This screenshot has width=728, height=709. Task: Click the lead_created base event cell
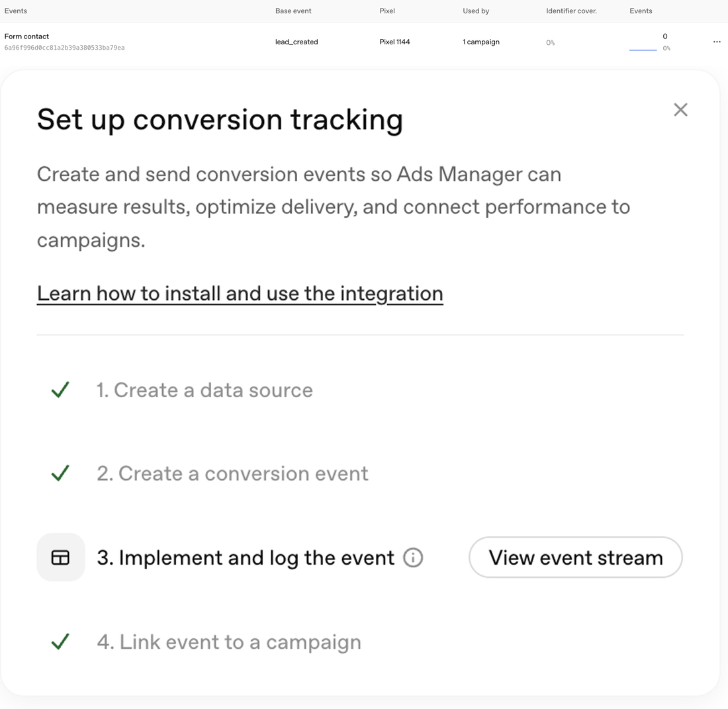coord(296,42)
